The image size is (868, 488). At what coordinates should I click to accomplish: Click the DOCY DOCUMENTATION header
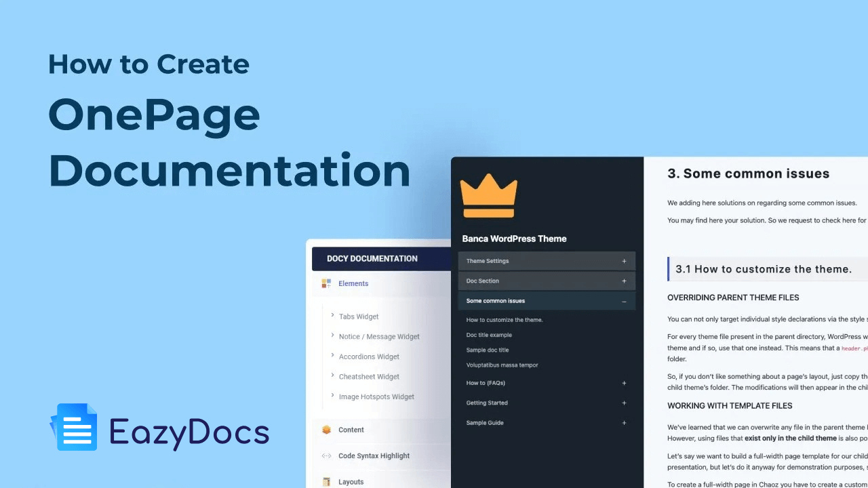372,258
